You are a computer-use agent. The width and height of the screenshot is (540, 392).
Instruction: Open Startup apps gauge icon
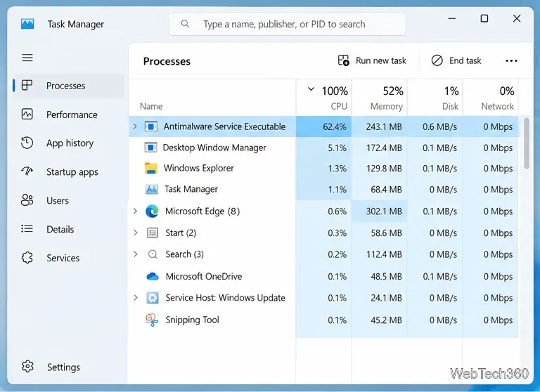point(27,171)
